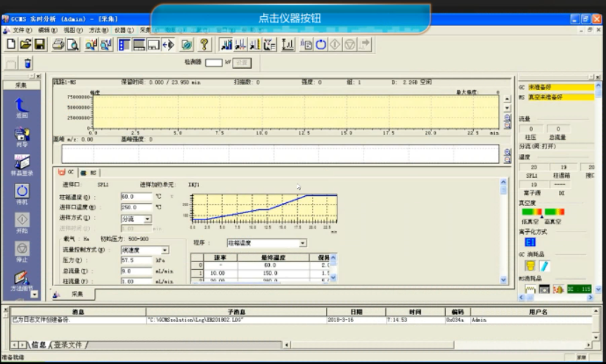Click the 待机 standby icon in sidebar

22,193
